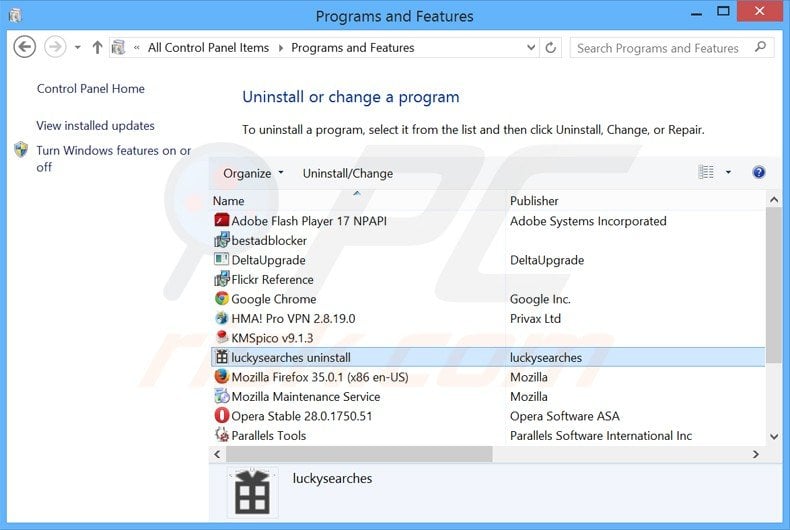The height and width of the screenshot is (530, 790).
Task: Click the Flickr Reference program icon
Action: click(222, 279)
